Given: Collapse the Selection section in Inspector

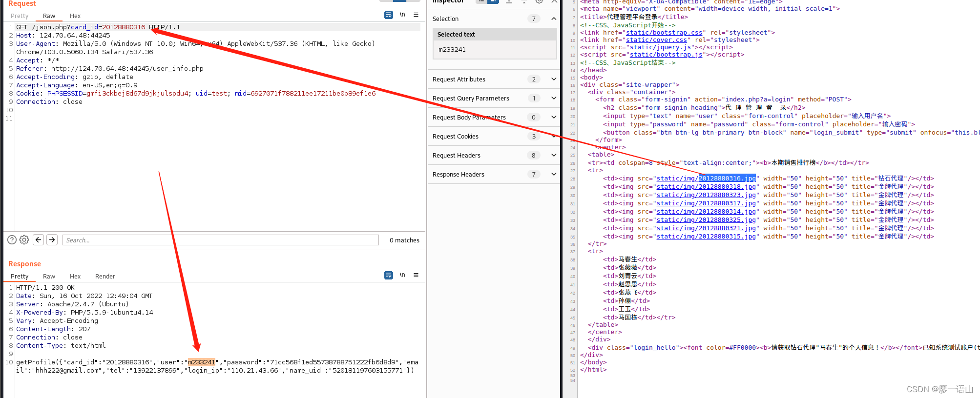Looking at the screenshot, I should 554,19.
